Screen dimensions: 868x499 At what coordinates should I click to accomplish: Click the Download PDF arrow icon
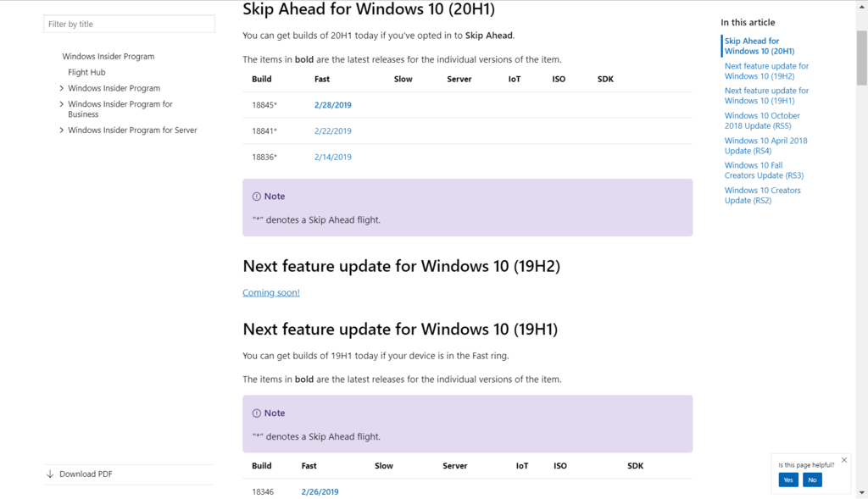(50, 474)
